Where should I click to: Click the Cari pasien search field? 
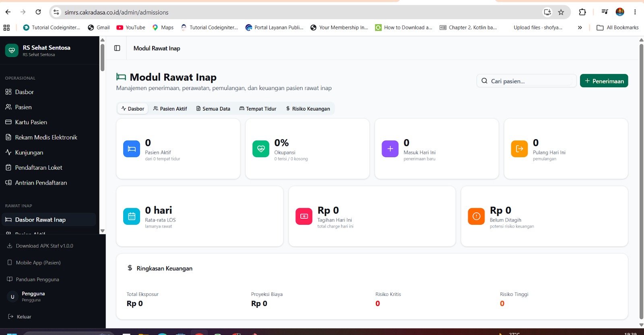click(x=526, y=81)
